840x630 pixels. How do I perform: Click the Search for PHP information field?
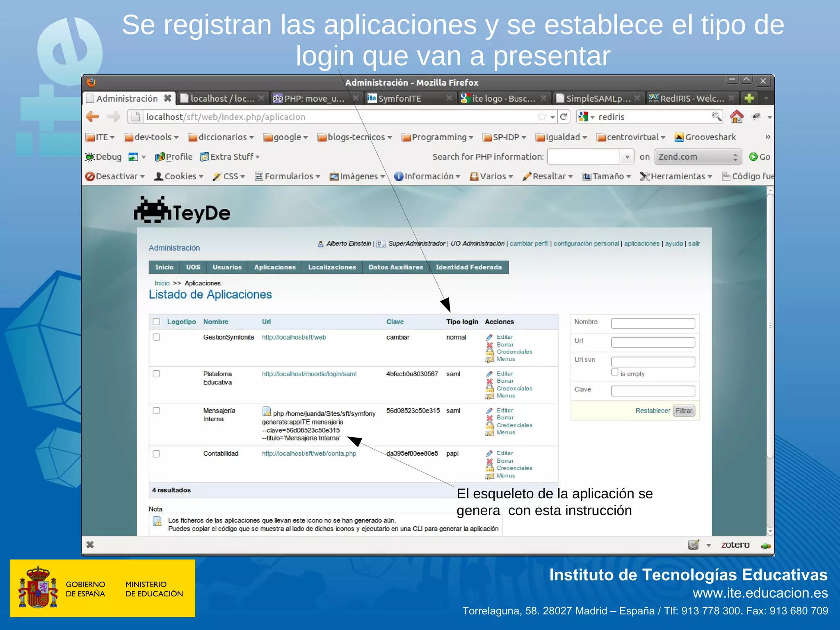(x=584, y=157)
